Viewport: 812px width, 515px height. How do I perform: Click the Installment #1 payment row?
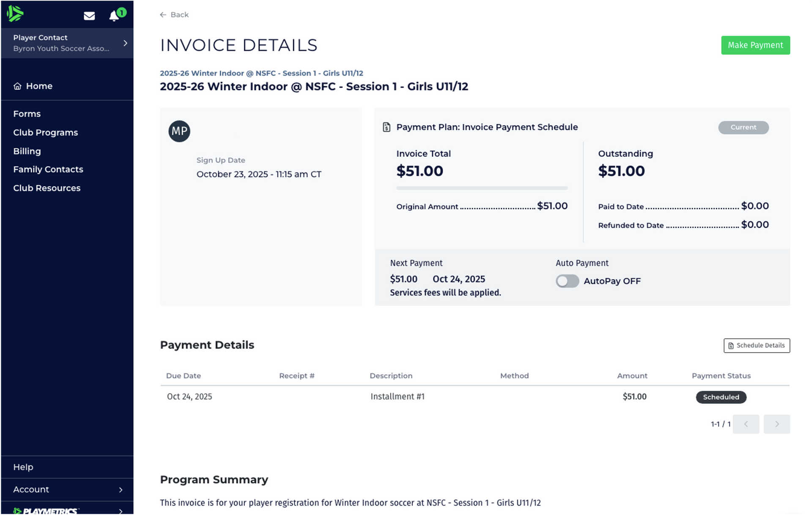pos(398,397)
